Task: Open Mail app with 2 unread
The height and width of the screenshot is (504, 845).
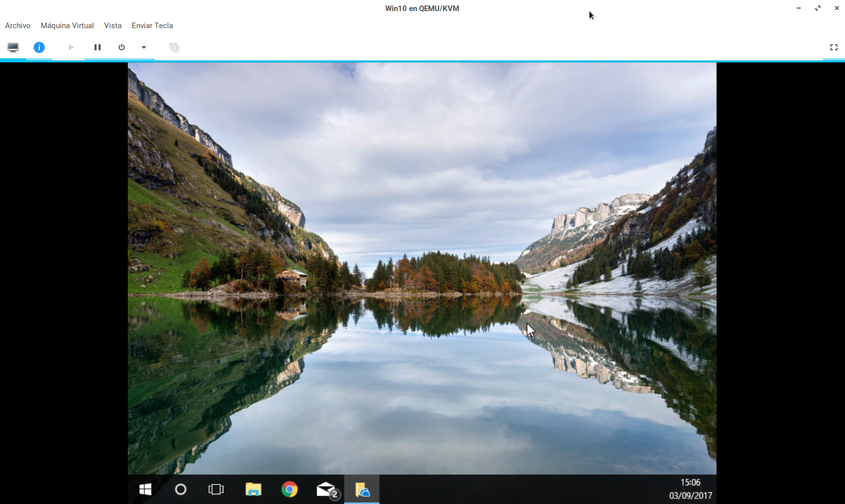Action: click(x=326, y=489)
